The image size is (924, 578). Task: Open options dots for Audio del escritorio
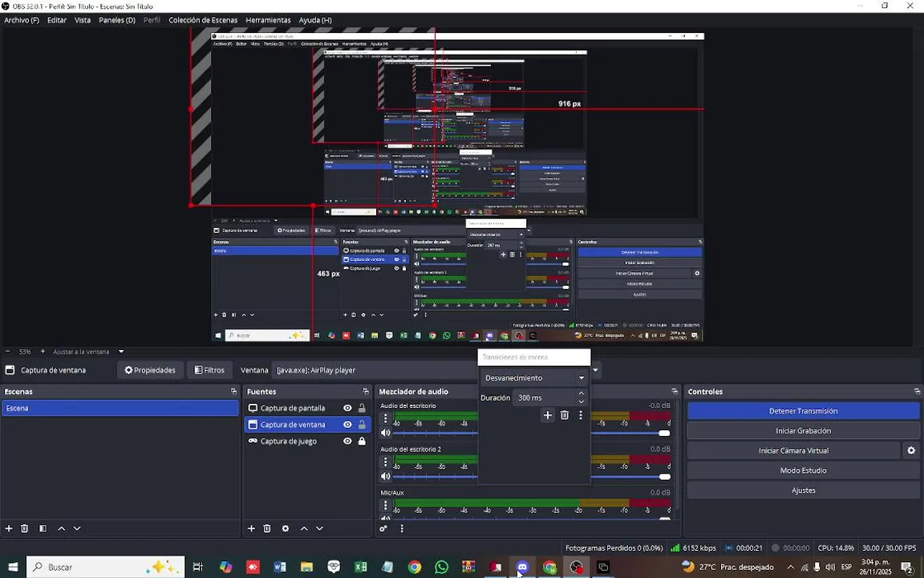tap(385, 418)
